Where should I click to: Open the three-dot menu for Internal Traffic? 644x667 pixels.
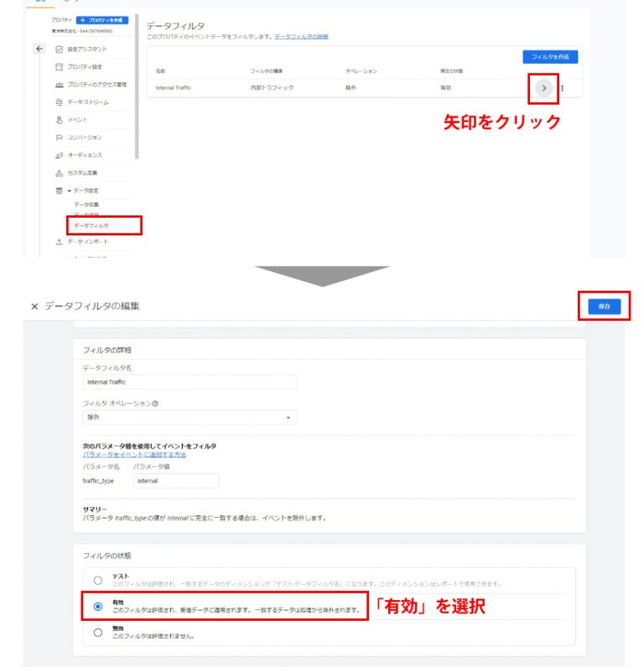coord(563,88)
